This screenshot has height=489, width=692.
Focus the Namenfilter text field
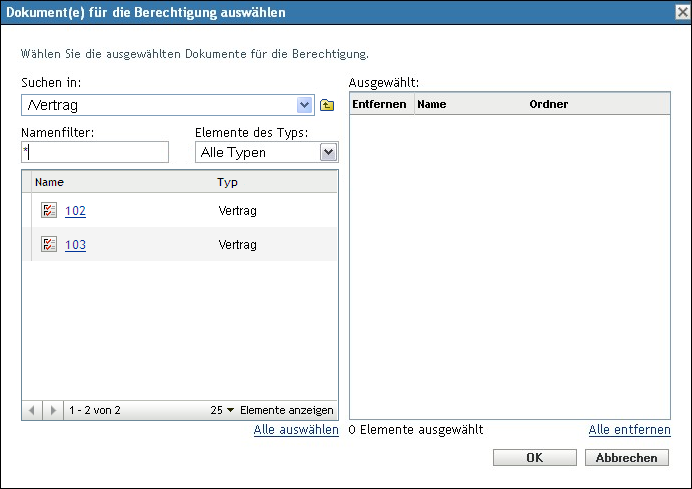click(95, 152)
